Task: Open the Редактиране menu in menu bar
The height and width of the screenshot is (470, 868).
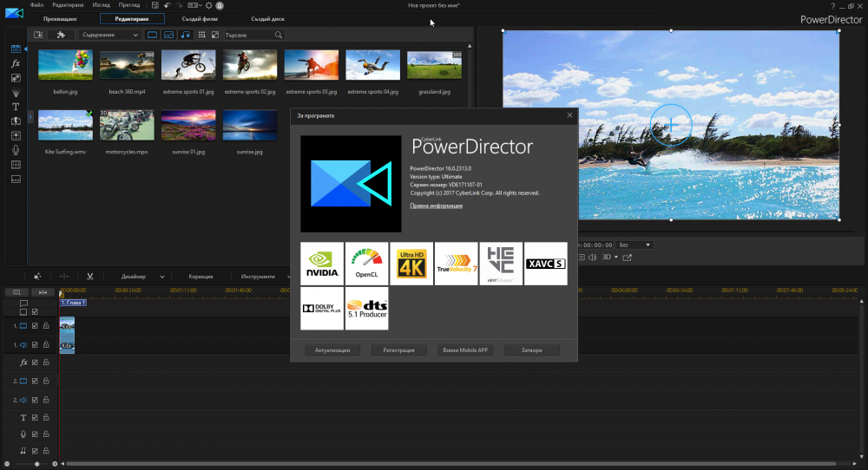Action: point(68,5)
